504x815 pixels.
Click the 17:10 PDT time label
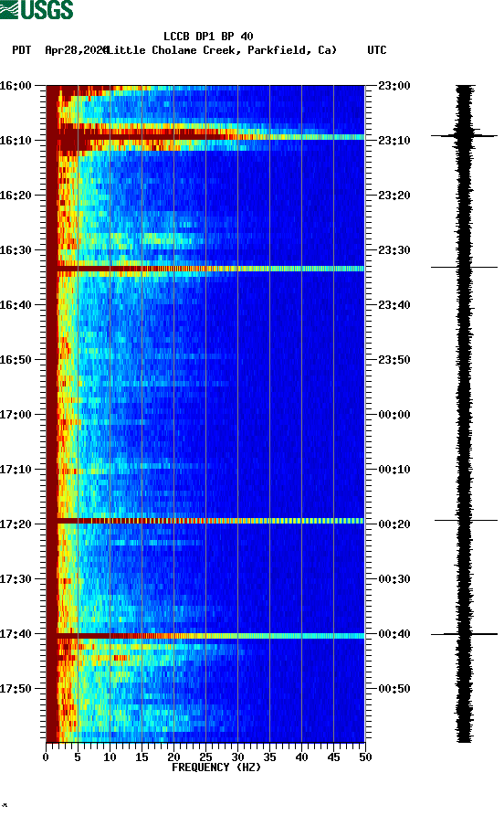click(x=16, y=470)
